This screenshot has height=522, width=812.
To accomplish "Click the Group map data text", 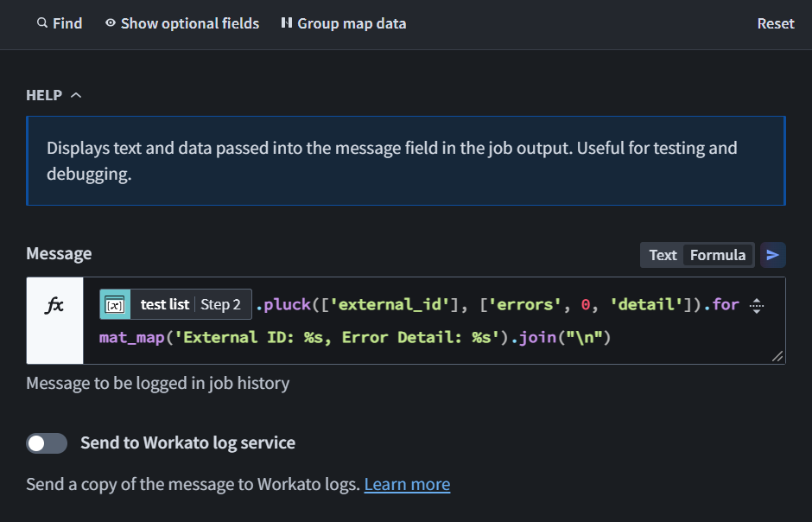I will [352, 23].
